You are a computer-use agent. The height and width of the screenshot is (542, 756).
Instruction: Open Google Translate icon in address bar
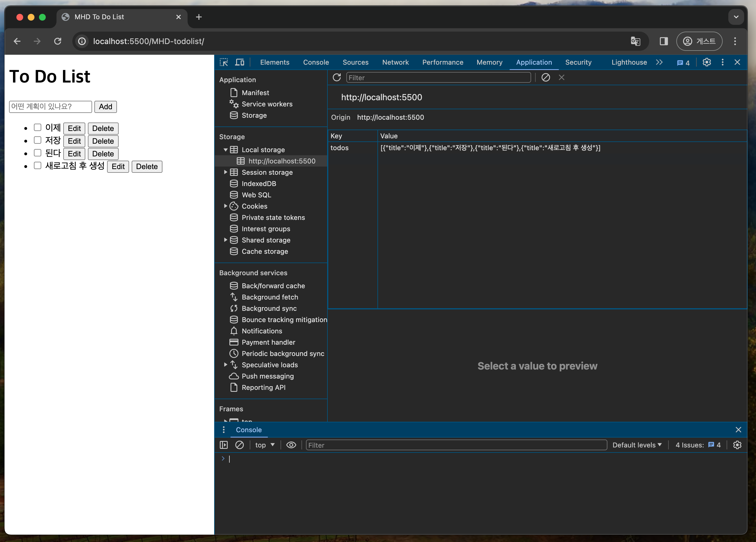pos(635,41)
